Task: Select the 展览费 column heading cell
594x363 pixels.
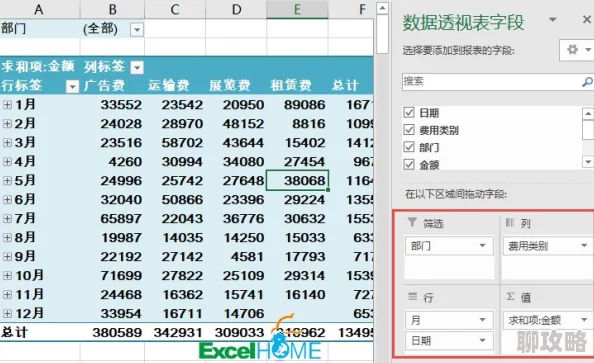Action: tap(236, 86)
